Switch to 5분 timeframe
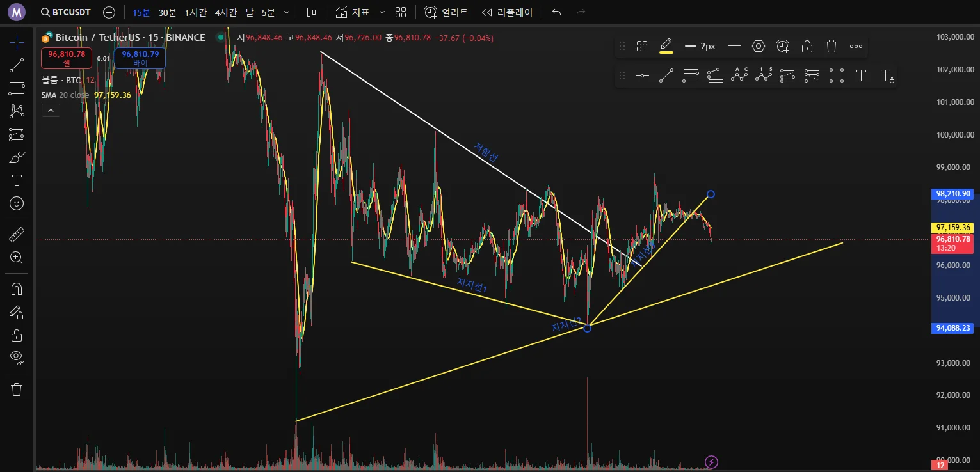 268,12
